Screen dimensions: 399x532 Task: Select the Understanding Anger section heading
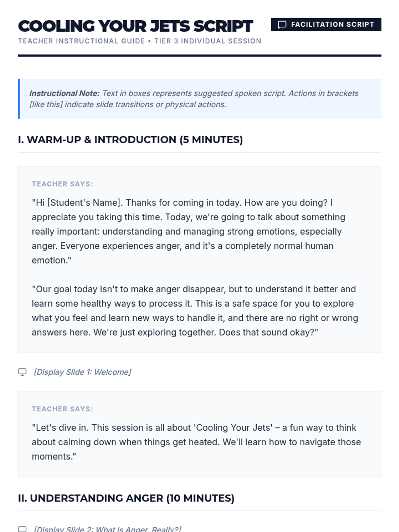[126, 498]
